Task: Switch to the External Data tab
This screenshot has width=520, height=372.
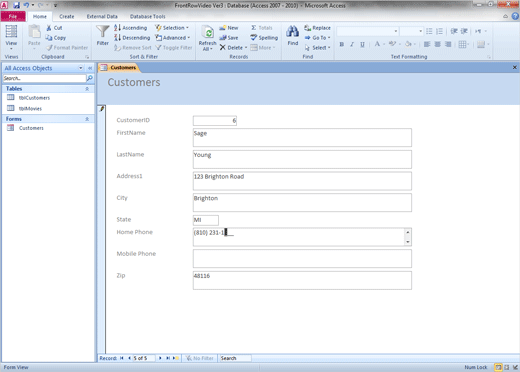Action: coord(102,16)
